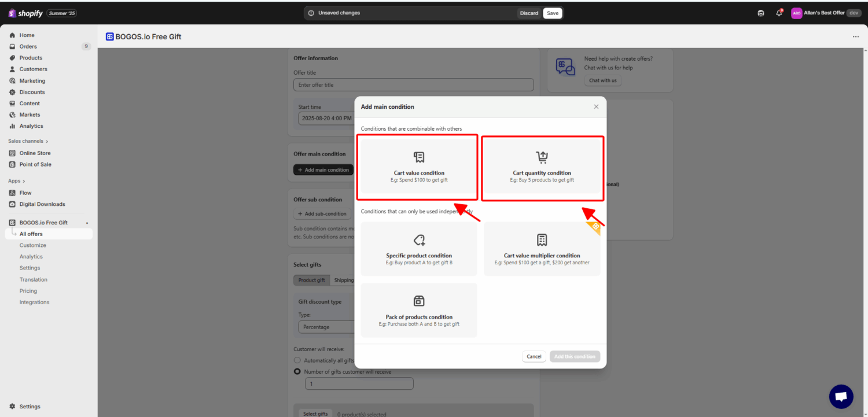The height and width of the screenshot is (417, 868).
Task: Open the Orders icon in sidebar
Action: [x=12, y=46]
